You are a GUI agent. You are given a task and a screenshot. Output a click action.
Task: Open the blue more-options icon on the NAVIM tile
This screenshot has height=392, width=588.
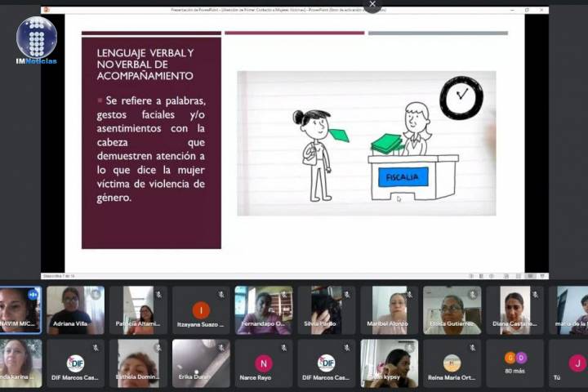33,295
